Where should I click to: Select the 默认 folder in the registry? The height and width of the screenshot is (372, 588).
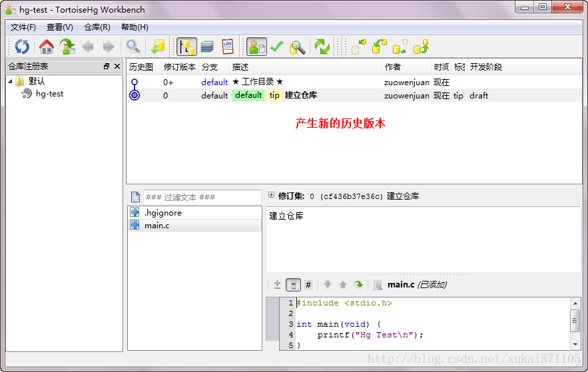coord(37,81)
